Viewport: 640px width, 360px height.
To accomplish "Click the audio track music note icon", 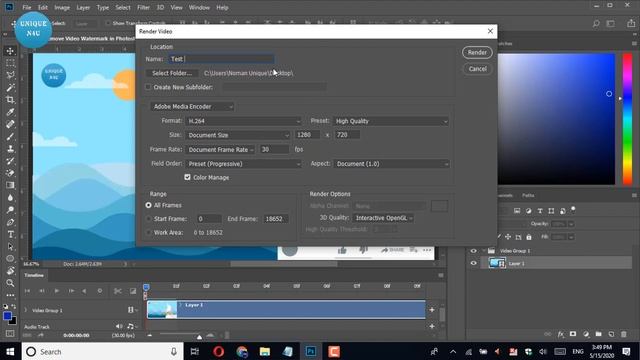I will (130, 326).
